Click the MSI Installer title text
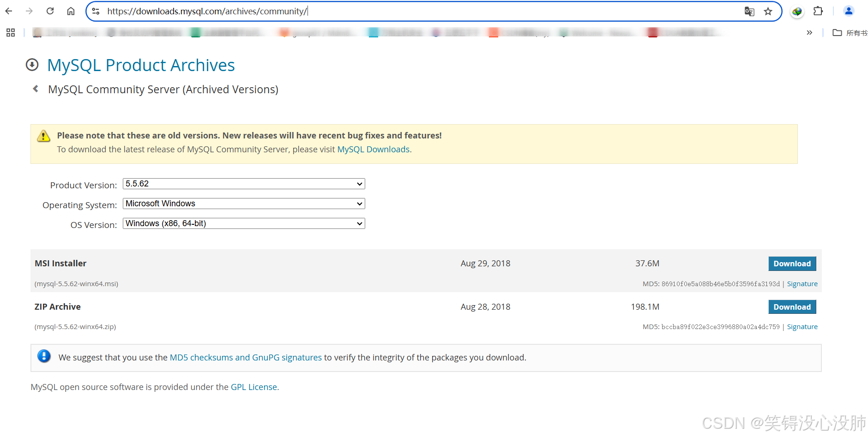Image resolution: width=868 pixels, height=438 pixels. pos(60,264)
